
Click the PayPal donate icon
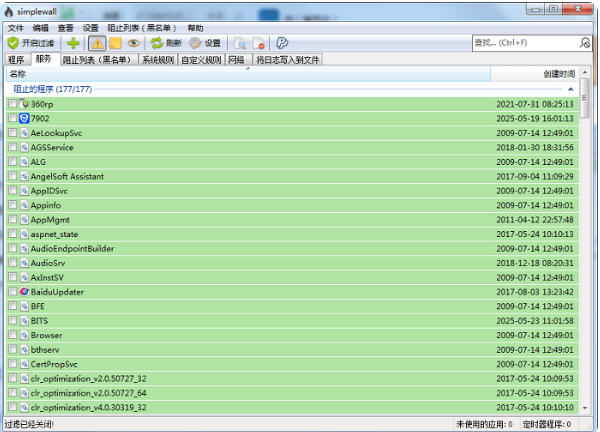click(282, 43)
